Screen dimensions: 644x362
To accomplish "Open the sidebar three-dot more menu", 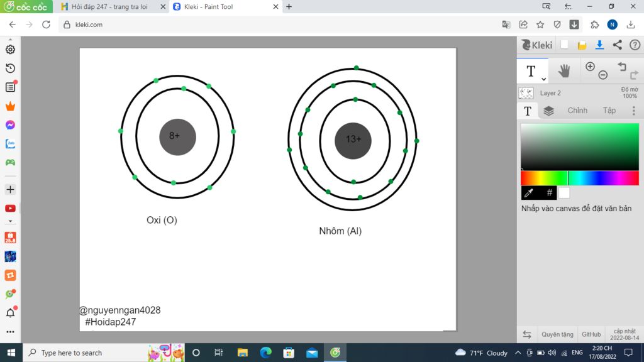I will [x=10, y=332].
